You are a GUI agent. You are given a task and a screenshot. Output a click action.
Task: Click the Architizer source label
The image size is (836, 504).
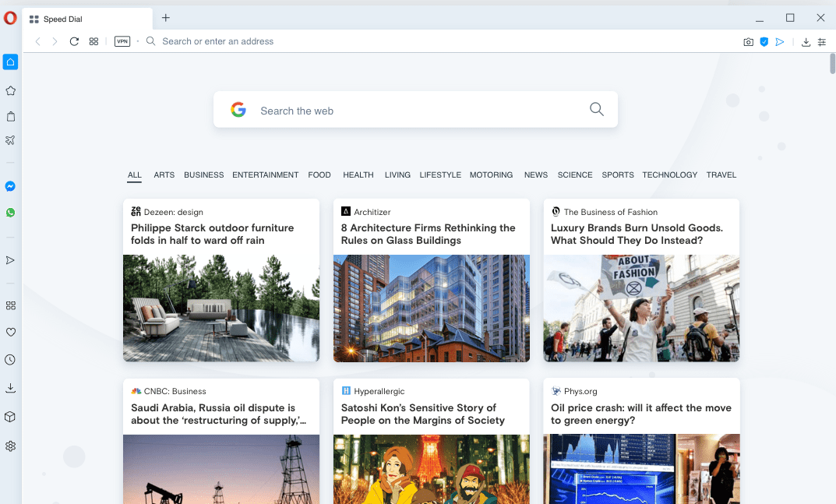tap(372, 212)
